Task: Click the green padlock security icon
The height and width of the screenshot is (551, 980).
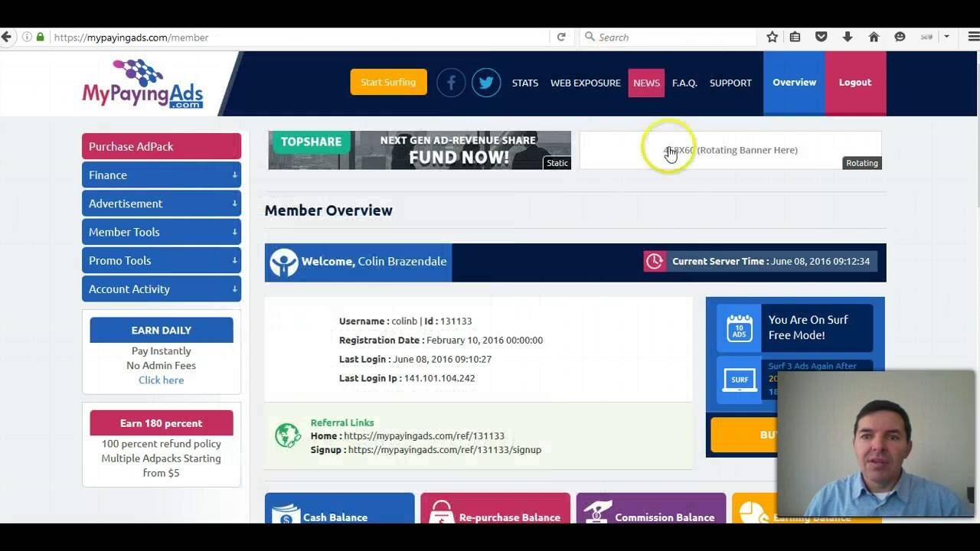Action: (x=40, y=37)
